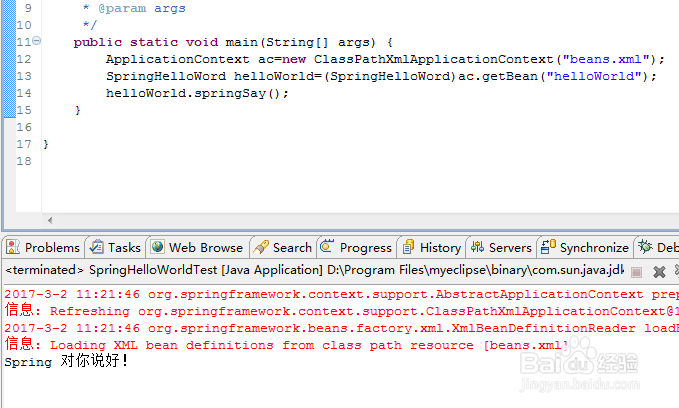The width and height of the screenshot is (679, 408).
Task: Click the History tab icon
Action: point(408,247)
